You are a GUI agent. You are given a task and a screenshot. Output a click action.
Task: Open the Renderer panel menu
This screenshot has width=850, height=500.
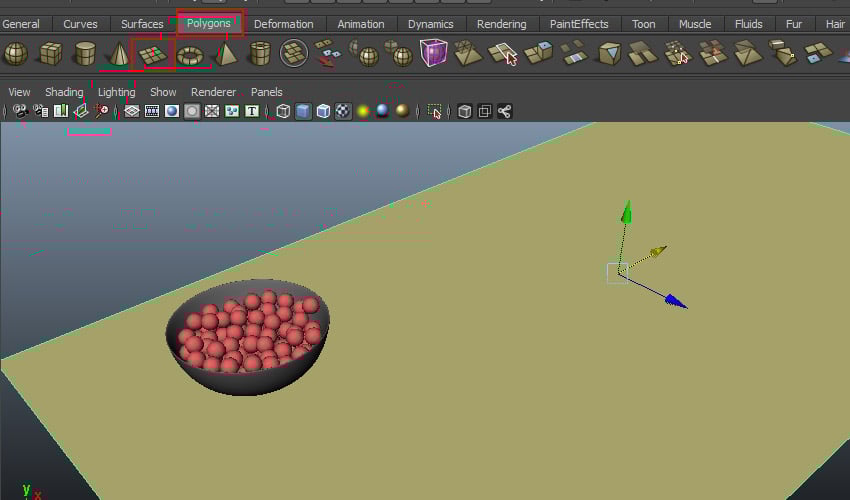tap(213, 92)
